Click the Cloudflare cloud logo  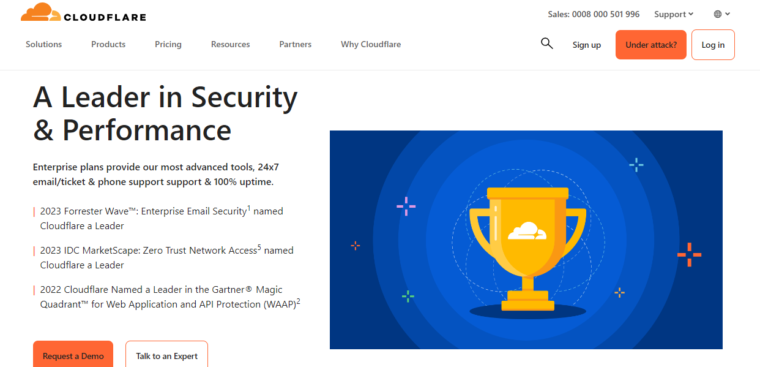tap(41, 12)
